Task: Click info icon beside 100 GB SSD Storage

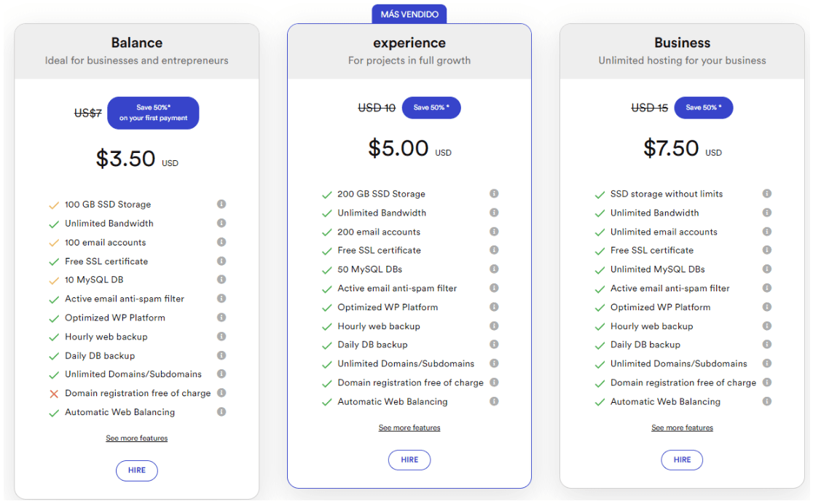Action: pos(221,204)
